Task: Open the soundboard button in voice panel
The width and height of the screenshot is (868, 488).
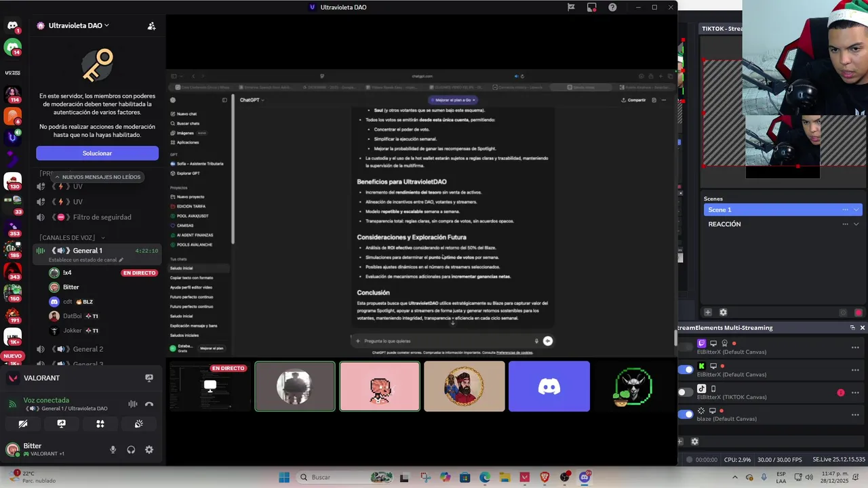Action: [x=139, y=424]
